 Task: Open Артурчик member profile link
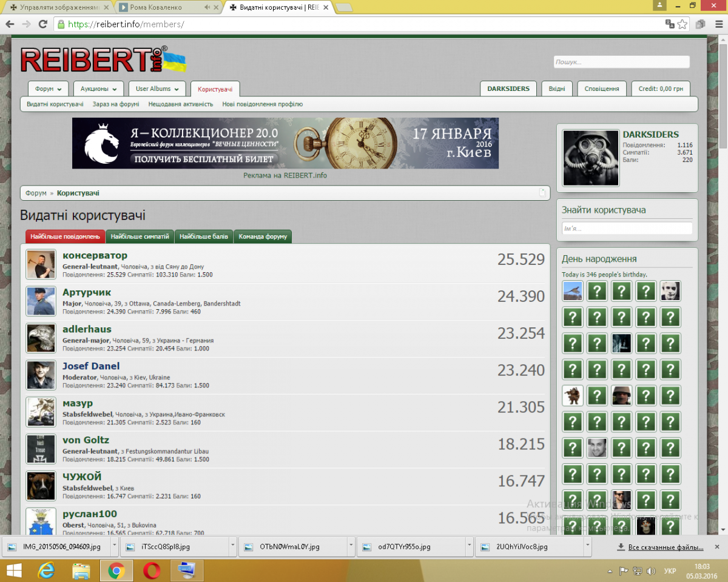[x=87, y=292]
